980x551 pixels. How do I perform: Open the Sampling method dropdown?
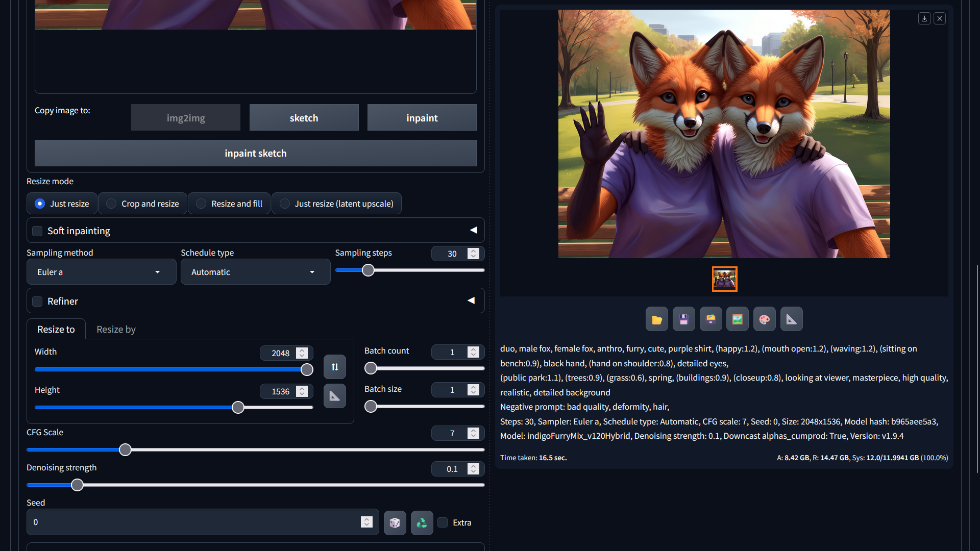[x=101, y=272]
